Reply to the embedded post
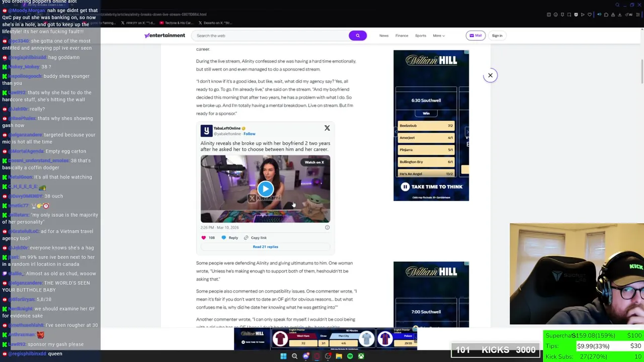Image resolution: width=644 pixels, height=362 pixels. 230,238
